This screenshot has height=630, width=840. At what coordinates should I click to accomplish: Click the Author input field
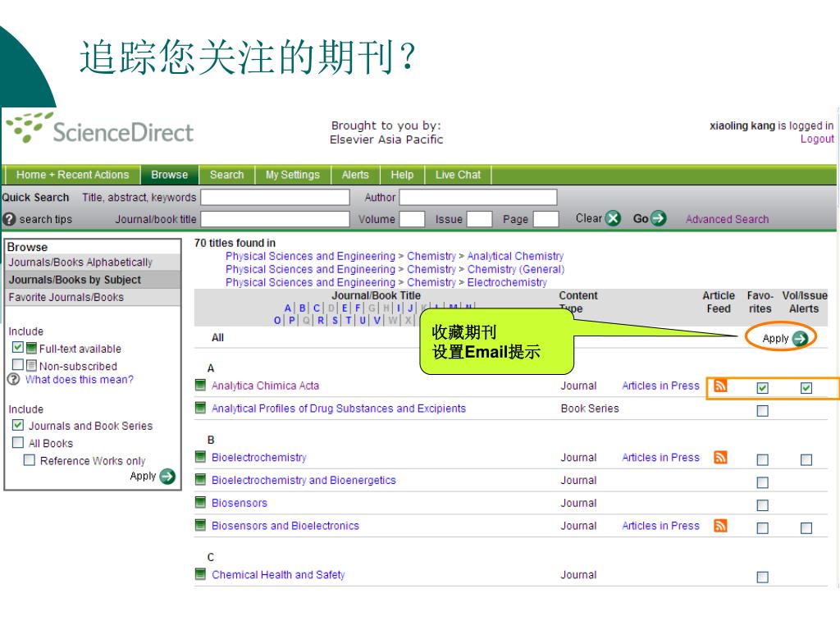(478, 198)
